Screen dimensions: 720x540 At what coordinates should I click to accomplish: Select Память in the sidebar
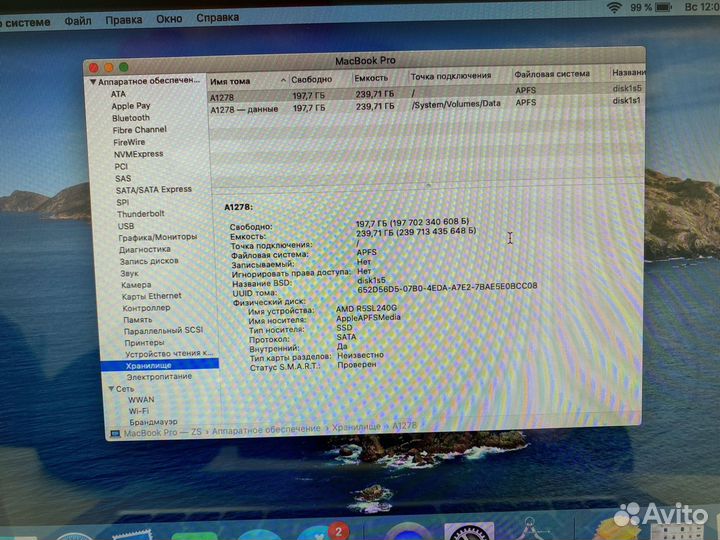[137, 320]
